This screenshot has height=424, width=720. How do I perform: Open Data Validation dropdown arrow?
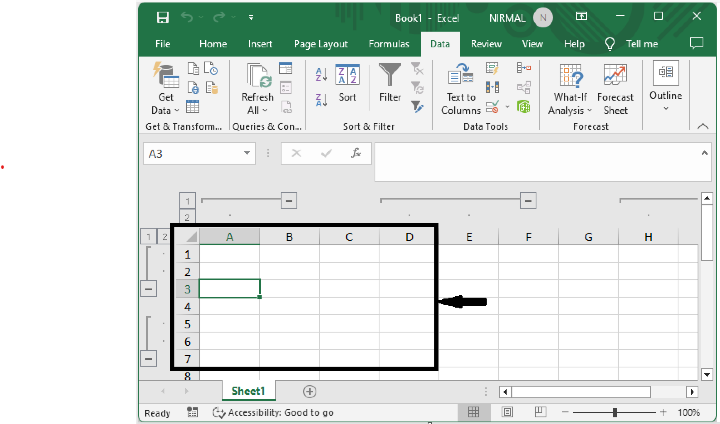tap(507, 107)
